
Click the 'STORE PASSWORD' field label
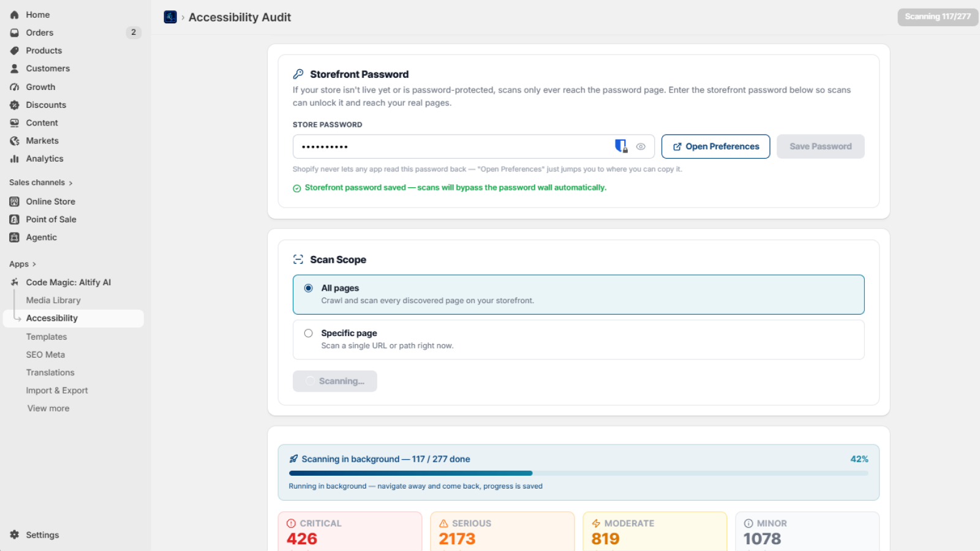(x=327, y=124)
